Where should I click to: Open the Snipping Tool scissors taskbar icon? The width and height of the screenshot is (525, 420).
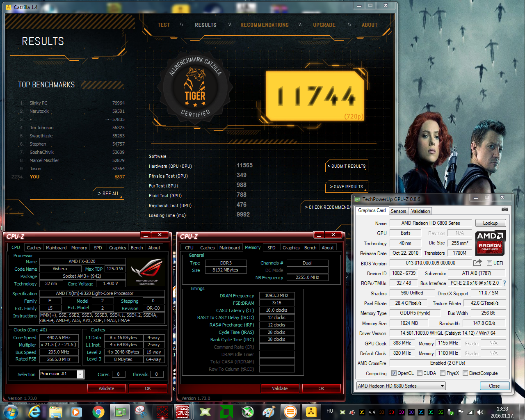pos(141,411)
